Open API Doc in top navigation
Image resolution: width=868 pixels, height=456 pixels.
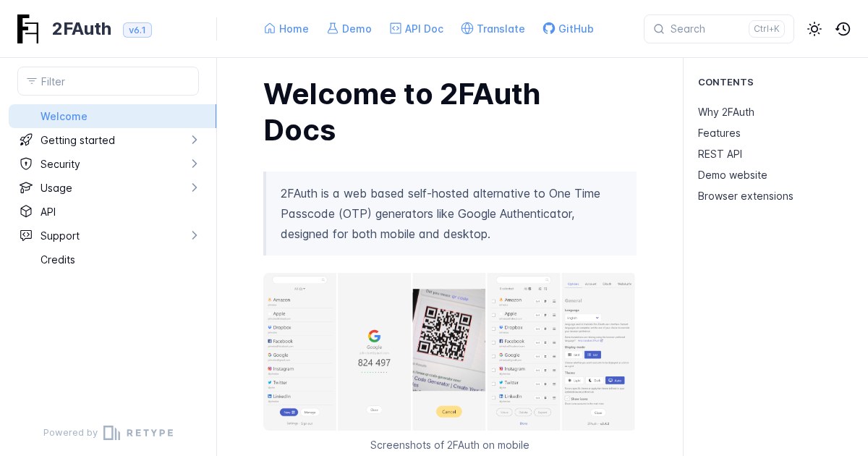[x=417, y=29]
